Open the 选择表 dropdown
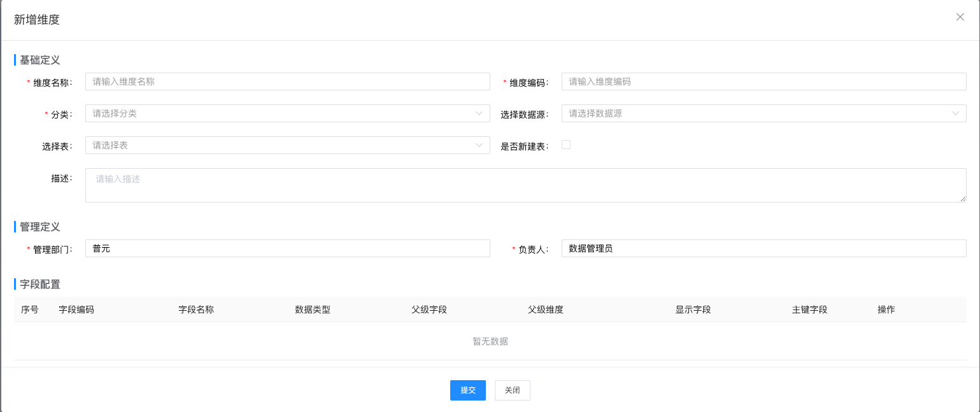The height and width of the screenshot is (412, 980). [288, 145]
